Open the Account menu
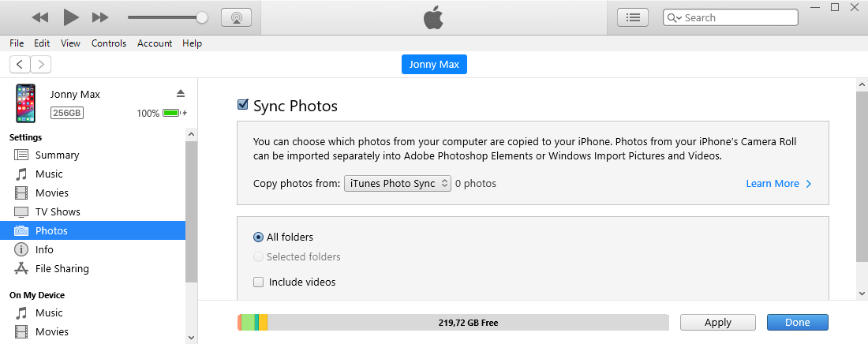Viewport: 868px width, 344px height. 155,43
